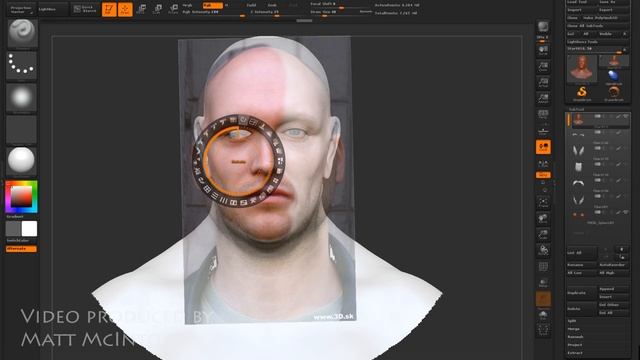Toggle the Floor grid button
Viewport: 640px width, 360px height.
[543, 131]
